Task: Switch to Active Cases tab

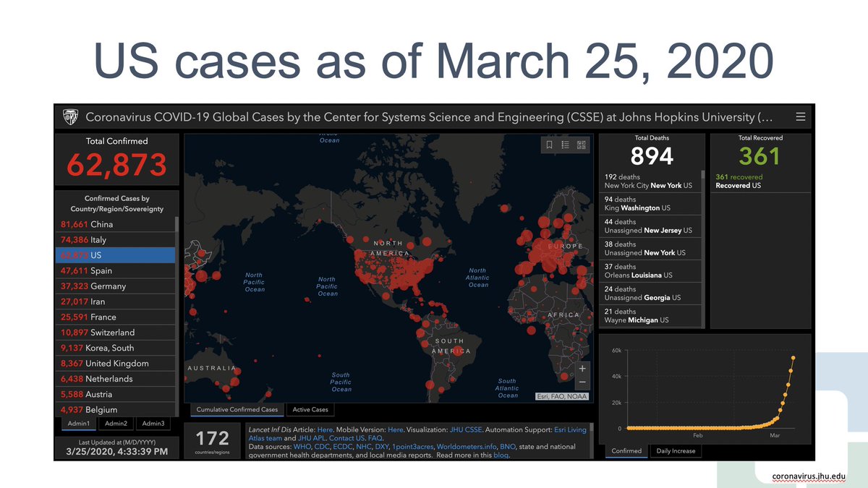Action: pos(310,410)
